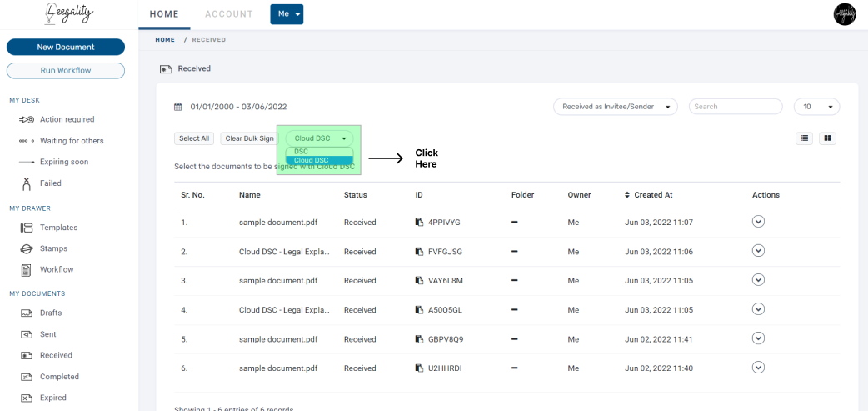Click the Clear Bulk Sign button

(250, 138)
